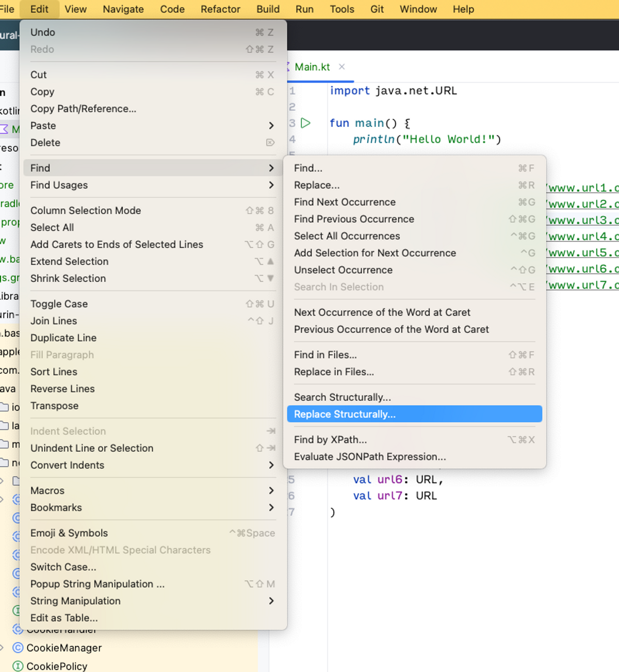The image size is (619, 672).
Task: Open Emoji & Symbols
Action: click(153, 533)
